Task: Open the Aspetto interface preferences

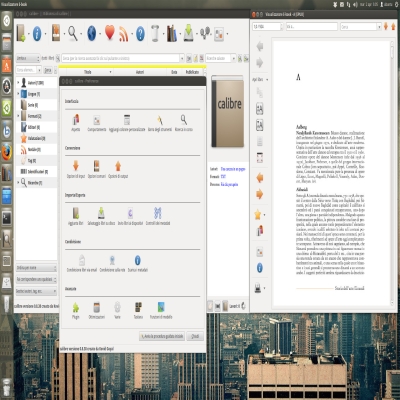Action: (x=76, y=122)
